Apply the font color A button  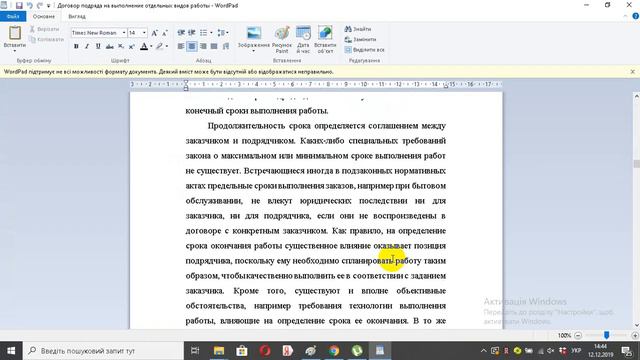pos(144,47)
